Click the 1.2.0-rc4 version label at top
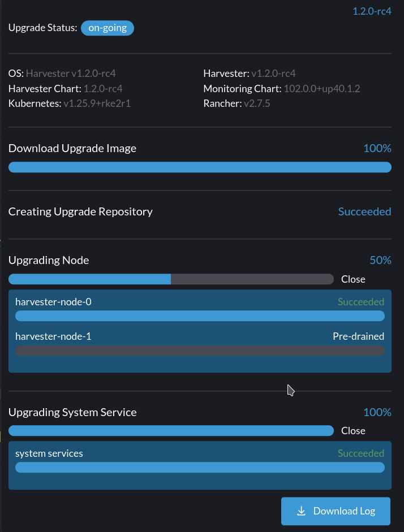The height and width of the screenshot is (532, 404). [x=371, y=11]
